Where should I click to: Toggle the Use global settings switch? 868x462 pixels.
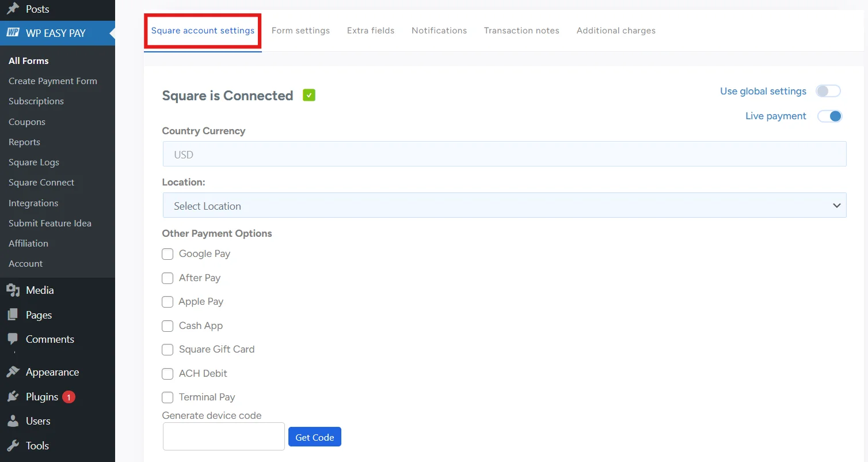click(x=828, y=91)
